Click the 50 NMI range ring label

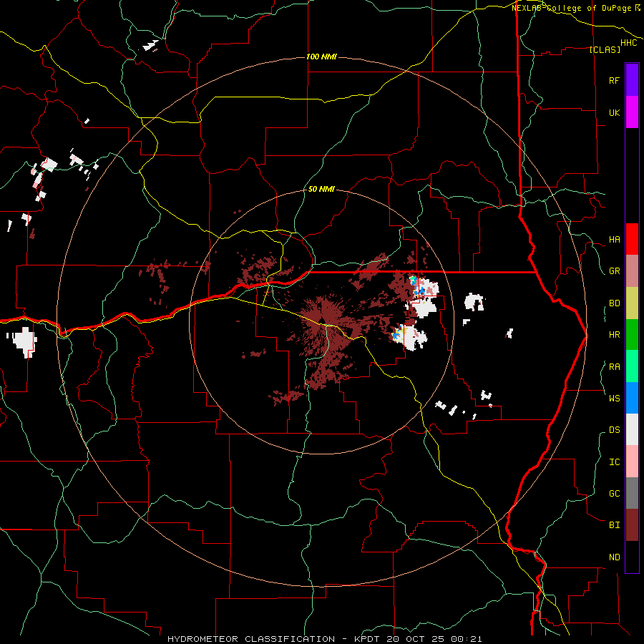321,189
